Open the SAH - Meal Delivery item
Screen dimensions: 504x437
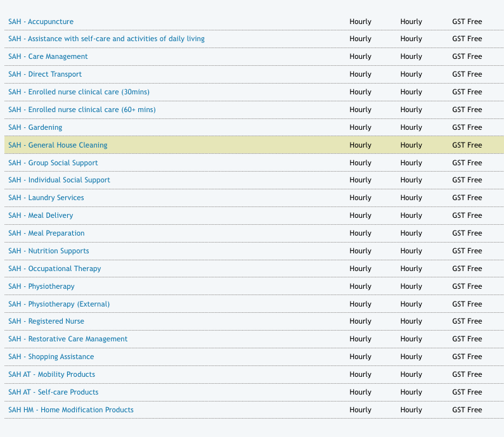[x=41, y=215]
